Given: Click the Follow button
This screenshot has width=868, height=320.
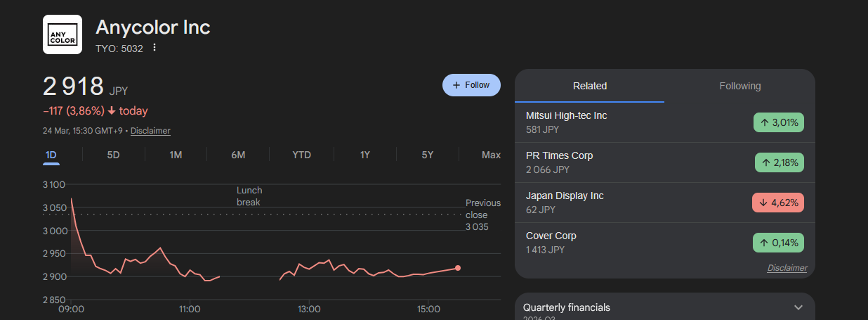Looking at the screenshot, I should (x=471, y=85).
